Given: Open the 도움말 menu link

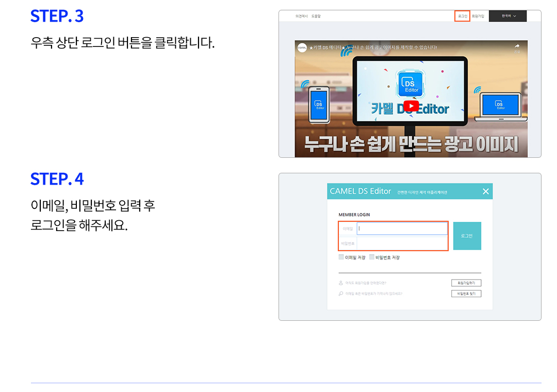Looking at the screenshot, I should [316, 16].
